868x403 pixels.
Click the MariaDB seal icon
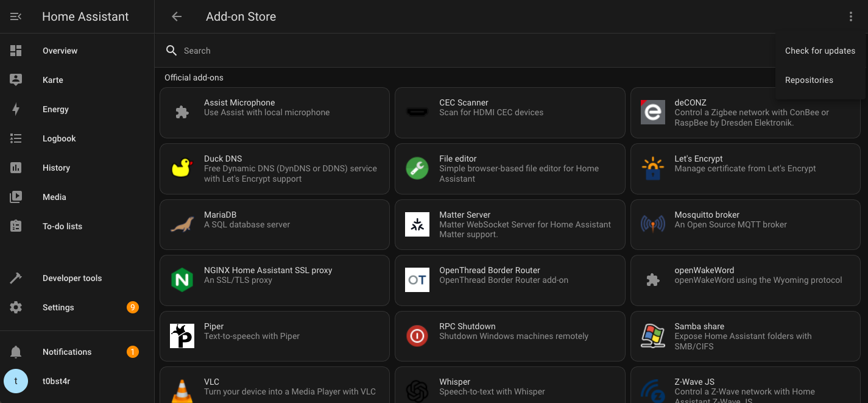tap(182, 224)
